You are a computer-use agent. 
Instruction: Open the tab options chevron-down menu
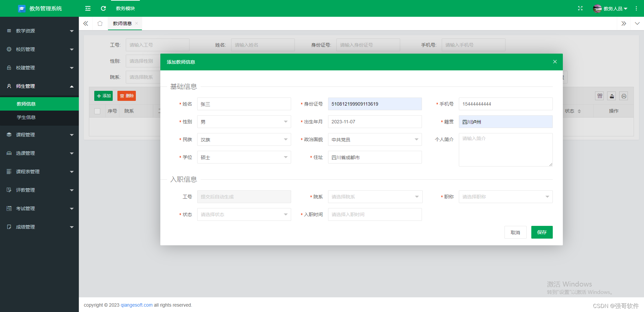(637, 23)
